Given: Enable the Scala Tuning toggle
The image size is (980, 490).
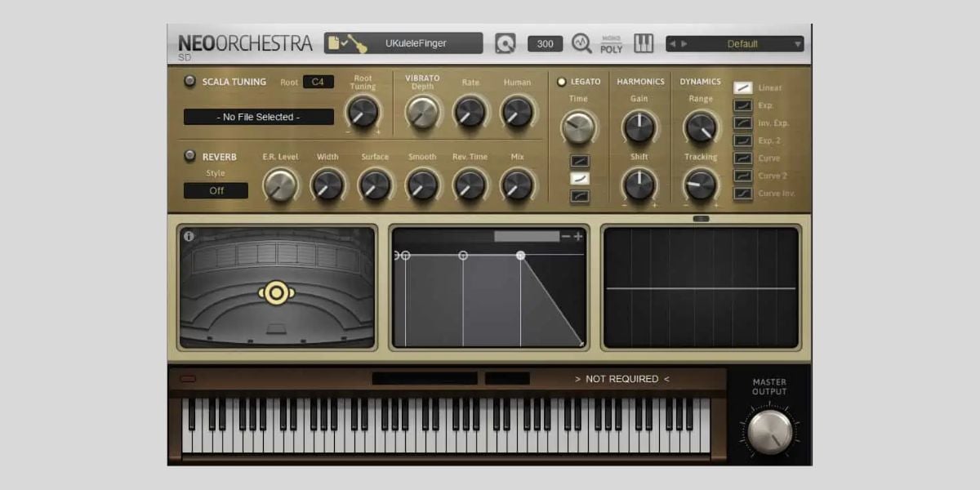Looking at the screenshot, I should pos(189,82).
